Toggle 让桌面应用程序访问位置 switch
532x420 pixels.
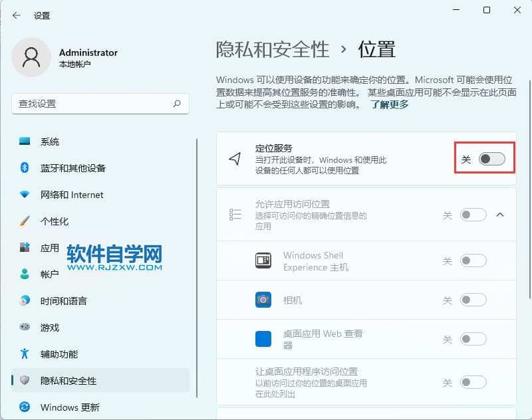[x=473, y=382]
